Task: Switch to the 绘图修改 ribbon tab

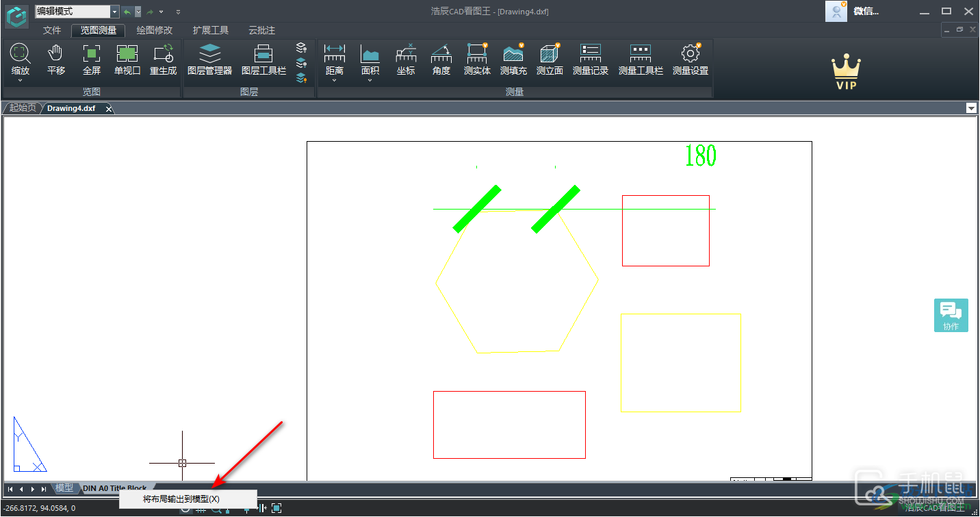Action: pyautogui.click(x=155, y=30)
